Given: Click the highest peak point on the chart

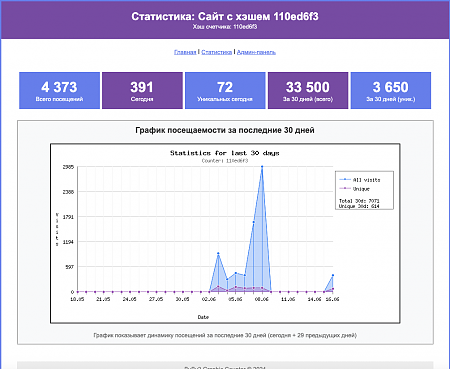Looking at the screenshot, I should [262, 167].
